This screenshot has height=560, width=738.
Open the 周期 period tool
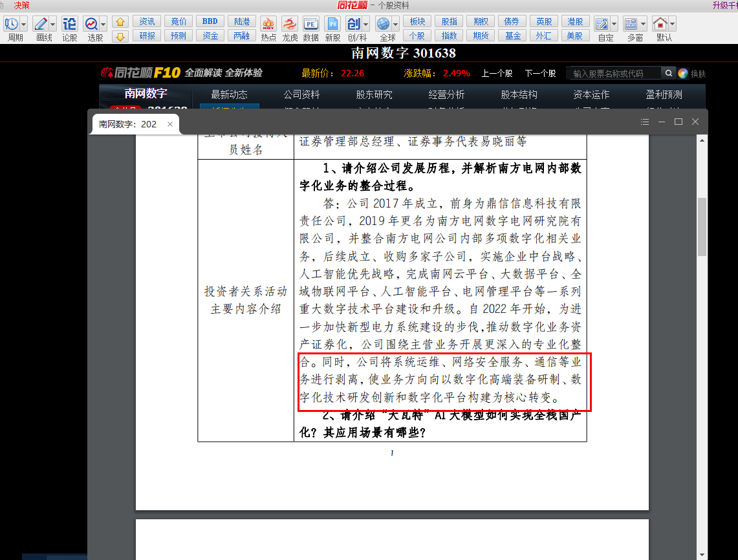click(11, 24)
